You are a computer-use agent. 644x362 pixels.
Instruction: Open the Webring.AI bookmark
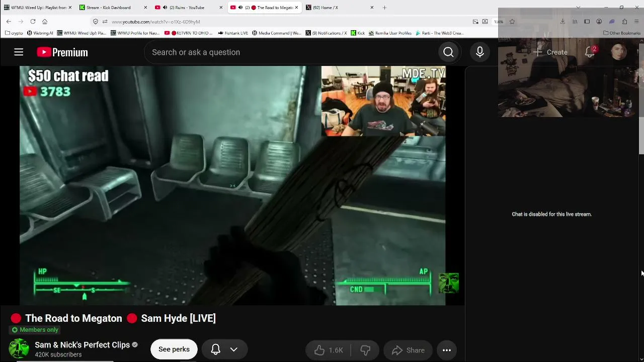[x=40, y=33]
